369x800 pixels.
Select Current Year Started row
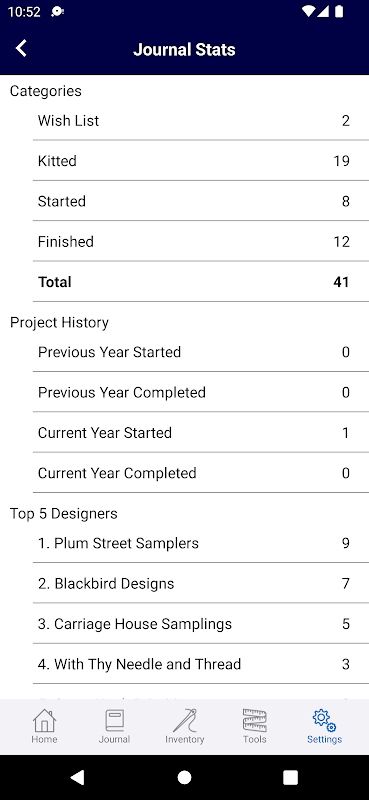coord(201,433)
